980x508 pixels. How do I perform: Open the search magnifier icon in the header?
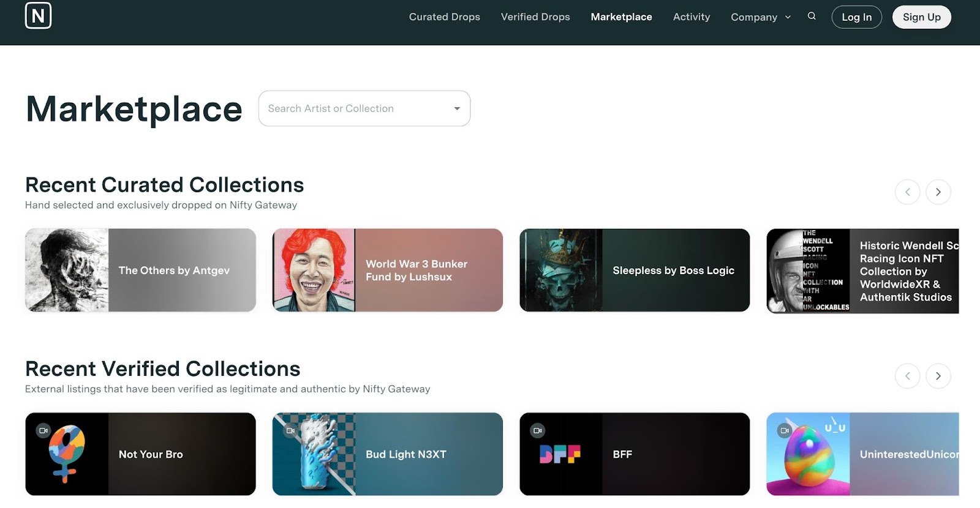[x=812, y=17]
